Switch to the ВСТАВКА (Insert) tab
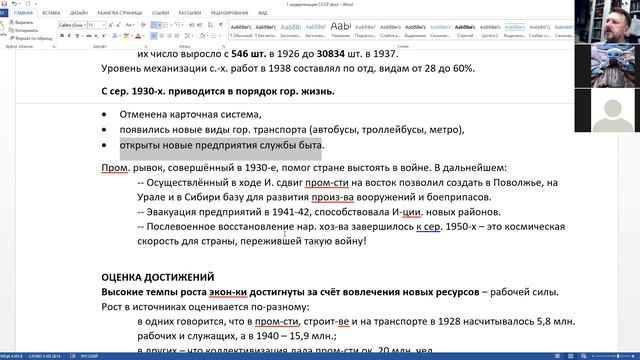This screenshot has height=360, width=640. pos(51,13)
